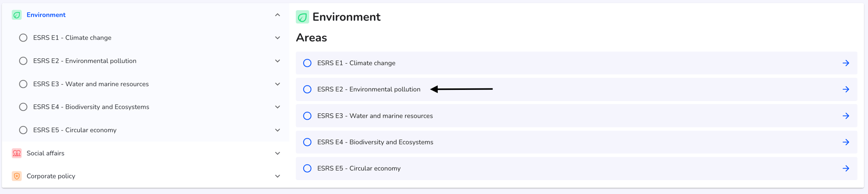868x194 pixels.
Task: Expand the Corporate policy chevron
Action: point(278,176)
